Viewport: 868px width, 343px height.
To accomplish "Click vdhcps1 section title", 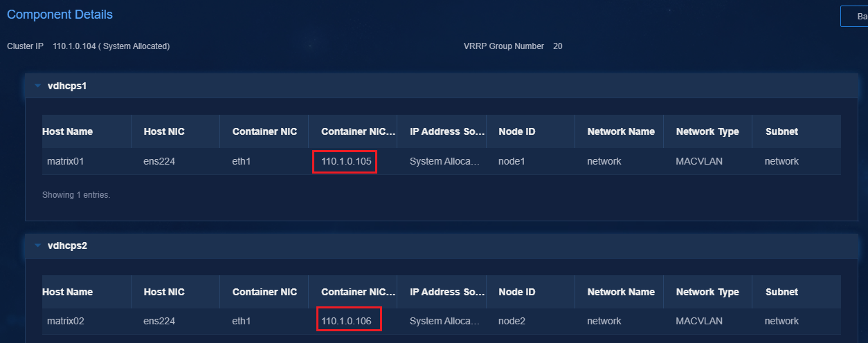I will (x=67, y=86).
